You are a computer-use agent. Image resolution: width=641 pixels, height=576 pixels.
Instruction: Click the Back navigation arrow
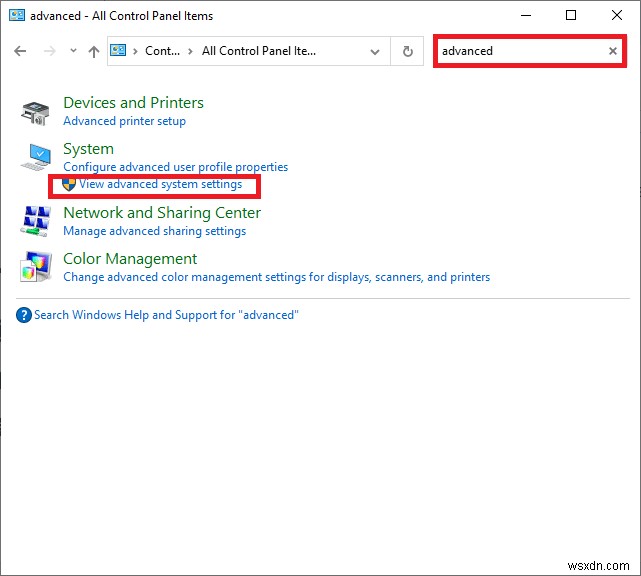[x=22, y=51]
